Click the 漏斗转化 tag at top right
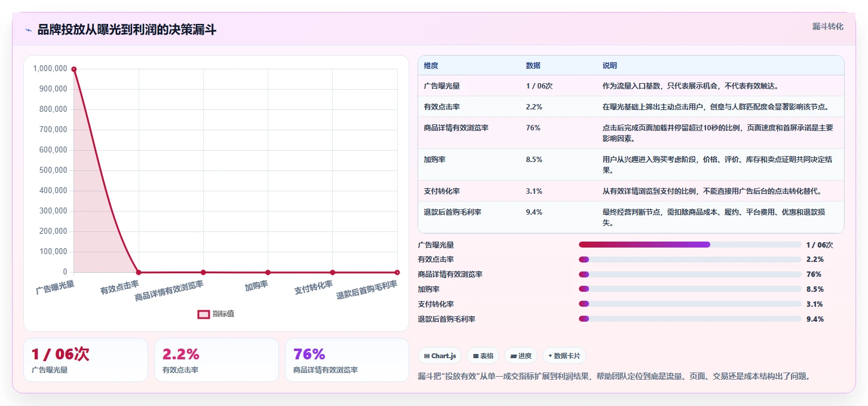This screenshot has height=406, width=868. [x=828, y=26]
